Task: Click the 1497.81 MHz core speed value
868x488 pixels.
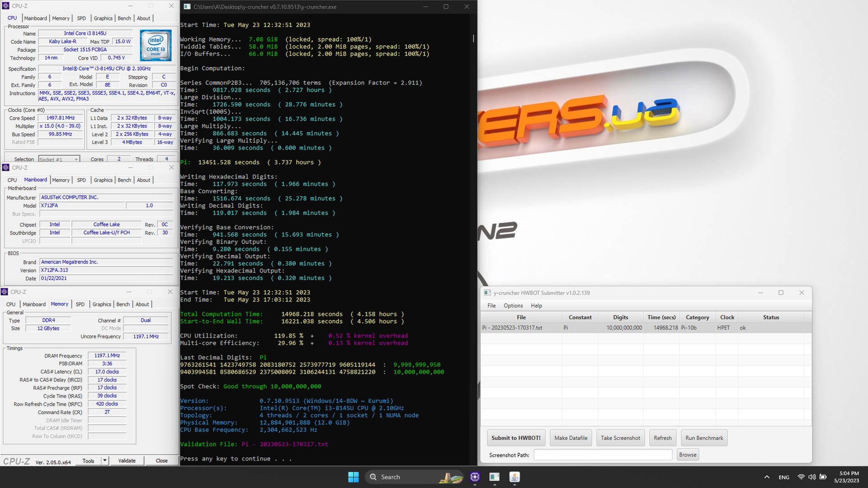Action: pyautogui.click(x=61, y=118)
